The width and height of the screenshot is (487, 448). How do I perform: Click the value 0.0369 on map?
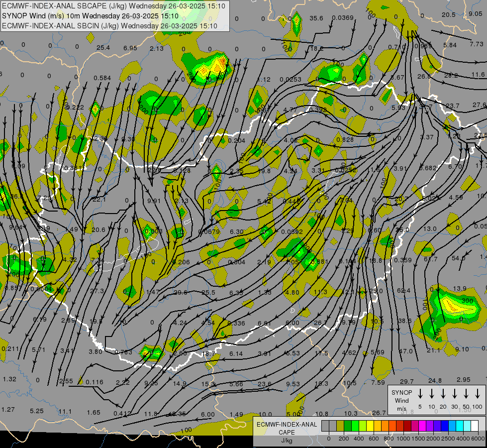point(343,18)
